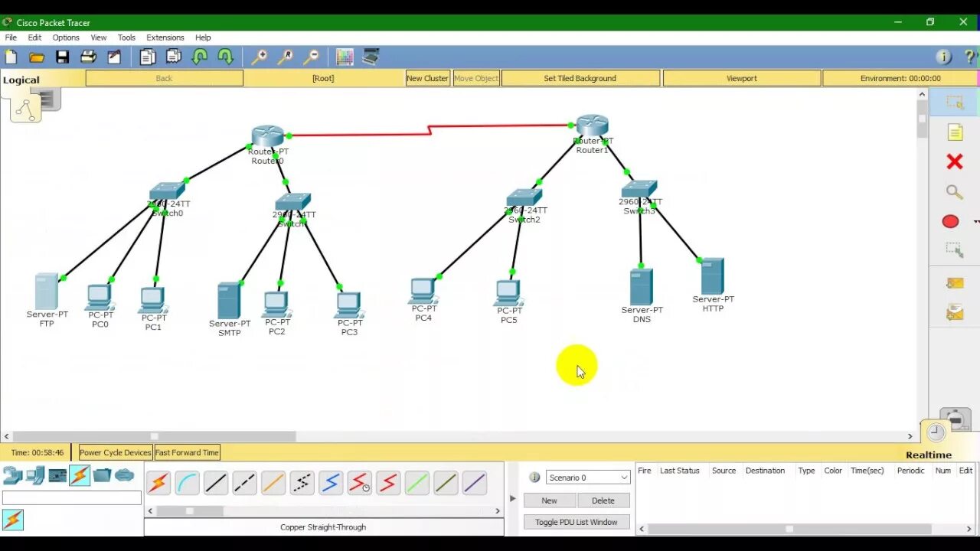This screenshot has width=980, height=551.
Task: Click the Toggle PDU List Window button
Action: pos(577,522)
